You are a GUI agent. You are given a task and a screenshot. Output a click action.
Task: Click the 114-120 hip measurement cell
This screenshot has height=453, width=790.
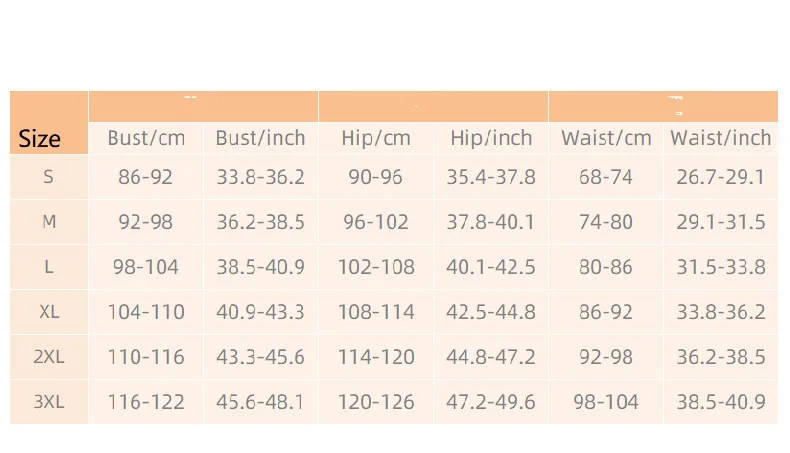point(376,357)
